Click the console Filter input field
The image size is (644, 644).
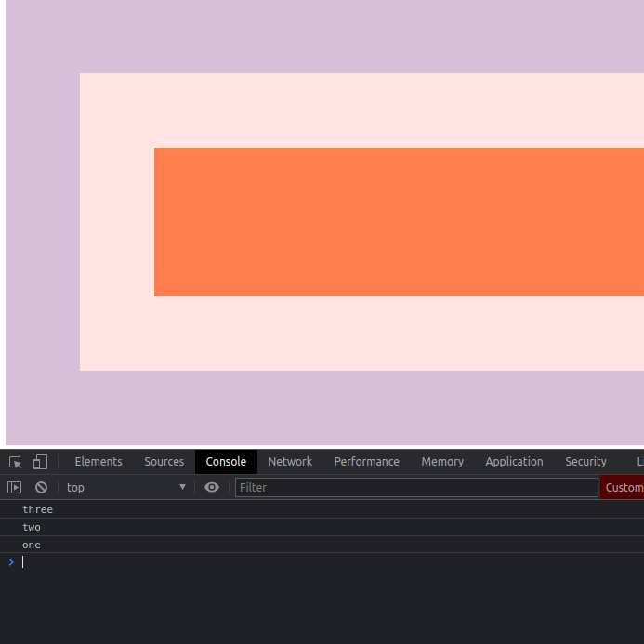416,487
